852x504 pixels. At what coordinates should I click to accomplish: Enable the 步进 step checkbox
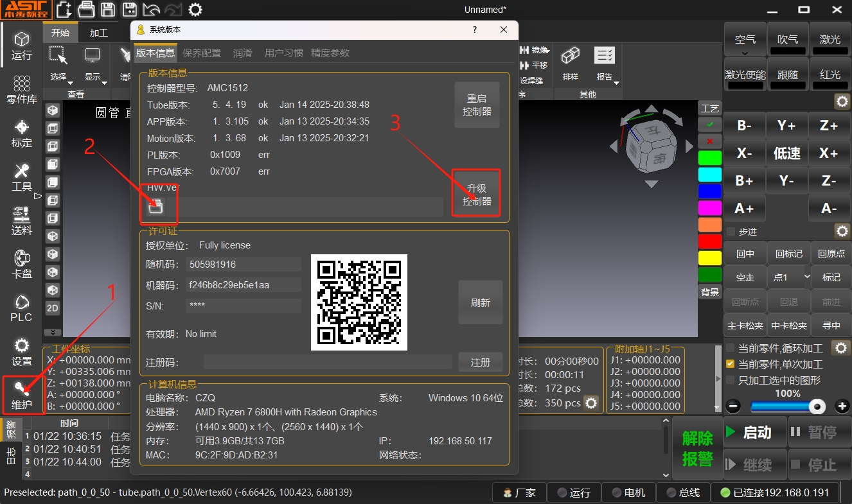pos(731,231)
